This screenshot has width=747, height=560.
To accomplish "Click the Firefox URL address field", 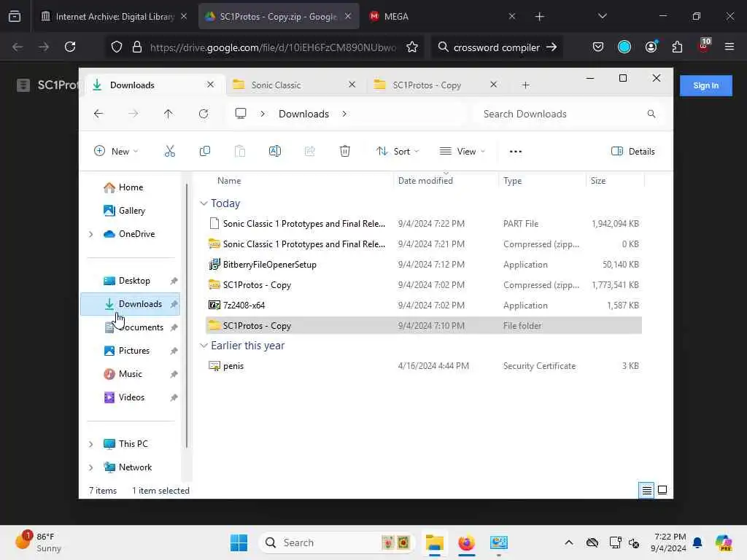I will click(273, 47).
